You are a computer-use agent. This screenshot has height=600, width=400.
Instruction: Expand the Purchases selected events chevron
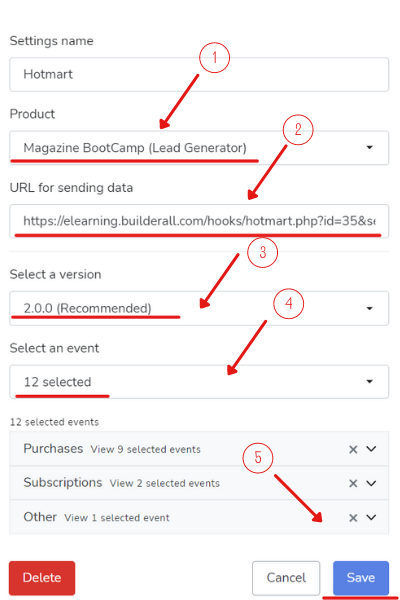pos(371,448)
